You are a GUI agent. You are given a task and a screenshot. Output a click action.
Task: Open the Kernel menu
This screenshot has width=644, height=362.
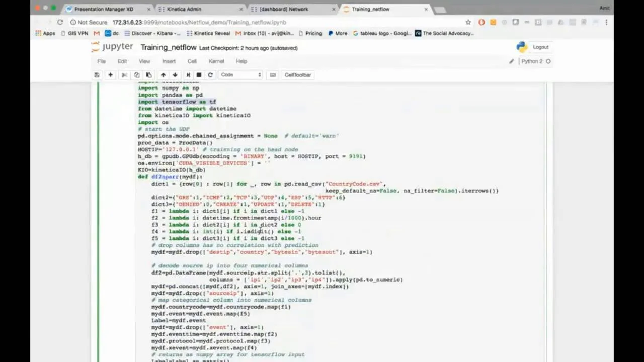(216, 61)
